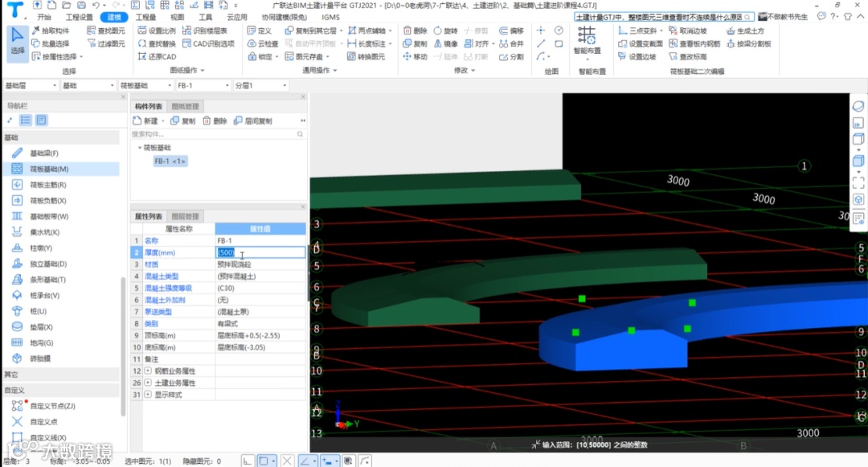Click 转换图元 convert element tool
Viewport: 868px width, 467px height.
pos(366,56)
